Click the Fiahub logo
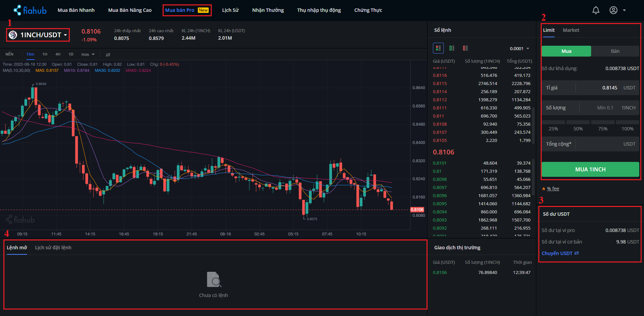 point(30,10)
